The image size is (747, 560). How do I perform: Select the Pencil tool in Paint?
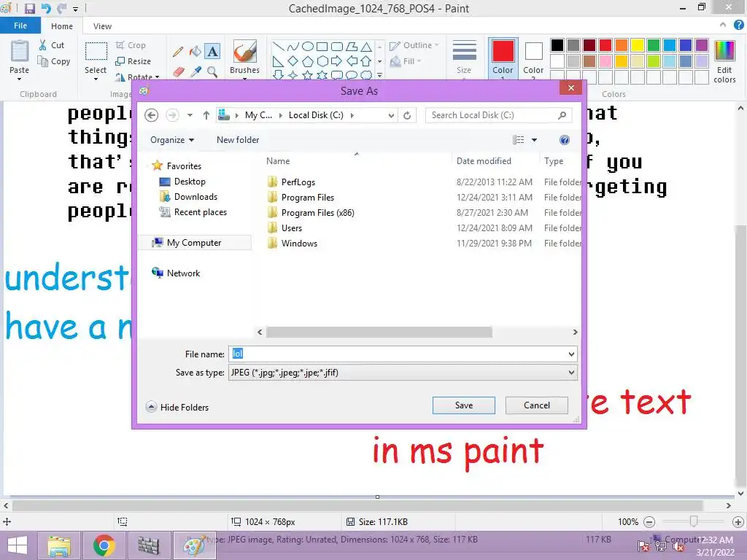178,52
